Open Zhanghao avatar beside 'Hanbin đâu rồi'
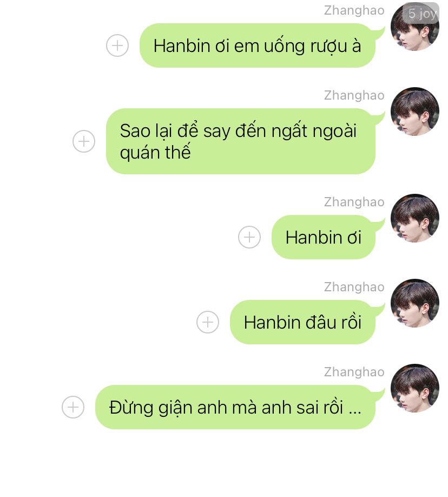Image resolution: width=448 pixels, height=497 pixels. [415, 303]
